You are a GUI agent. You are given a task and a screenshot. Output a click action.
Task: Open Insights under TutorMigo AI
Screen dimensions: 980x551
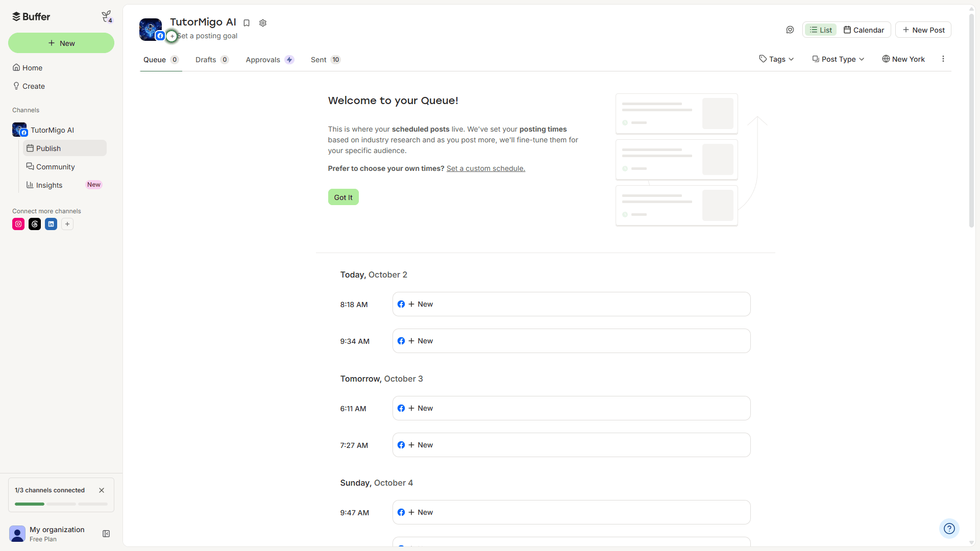(x=64, y=185)
